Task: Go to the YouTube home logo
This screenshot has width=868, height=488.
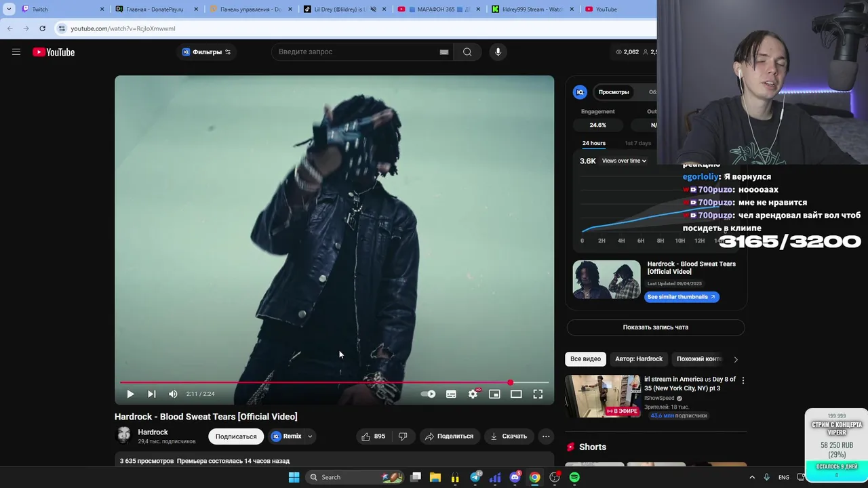Action: click(x=54, y=52)
